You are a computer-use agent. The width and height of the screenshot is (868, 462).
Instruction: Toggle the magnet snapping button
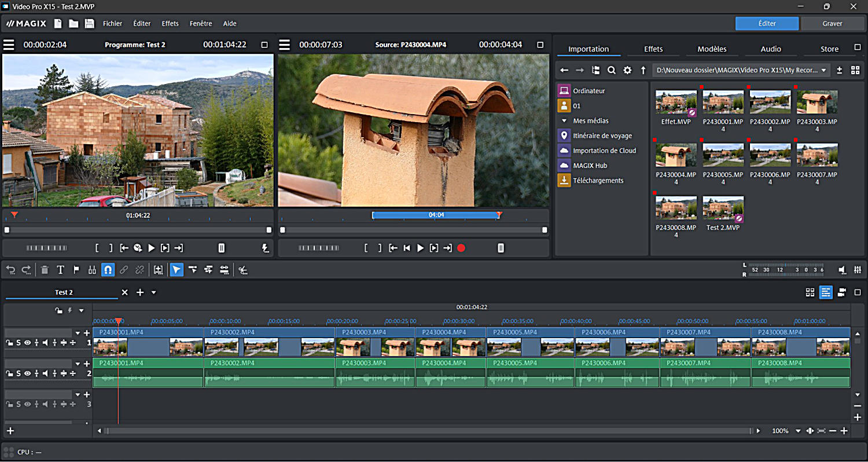108,270
